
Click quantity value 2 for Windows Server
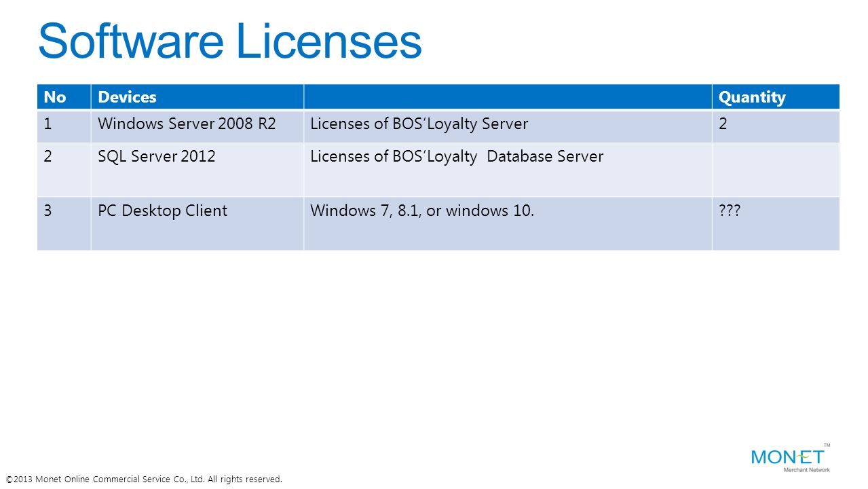pos(776,126)
